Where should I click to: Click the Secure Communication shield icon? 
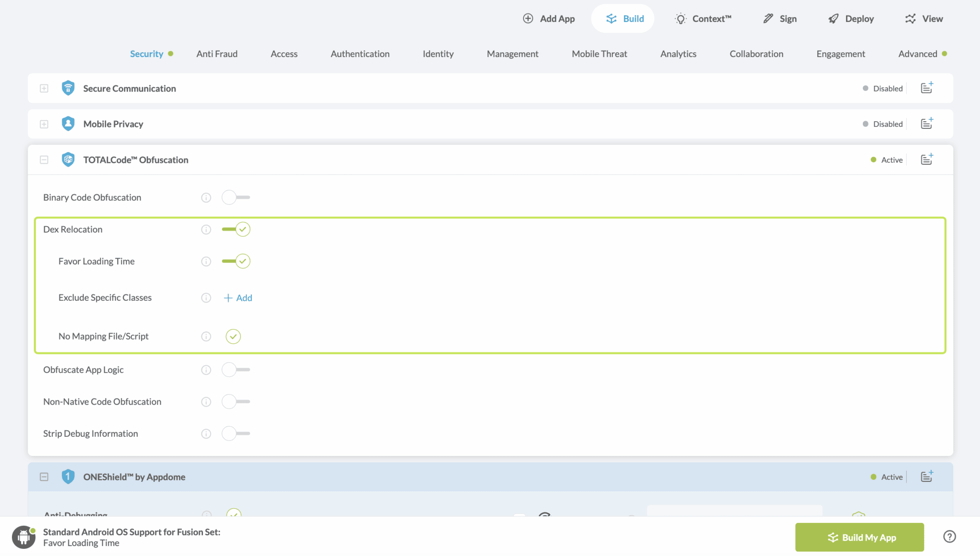pyautogui.click(x=68, y=88)
